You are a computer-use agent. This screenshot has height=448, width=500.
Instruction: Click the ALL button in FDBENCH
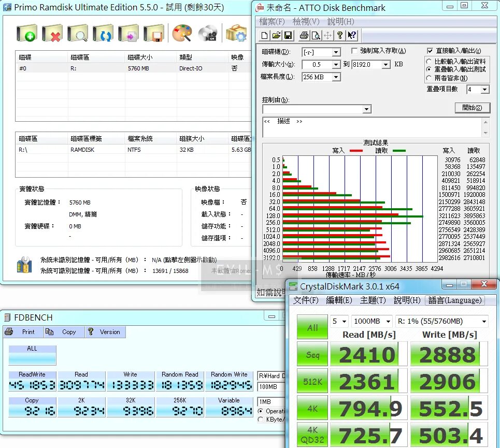(x=32, y=355)
